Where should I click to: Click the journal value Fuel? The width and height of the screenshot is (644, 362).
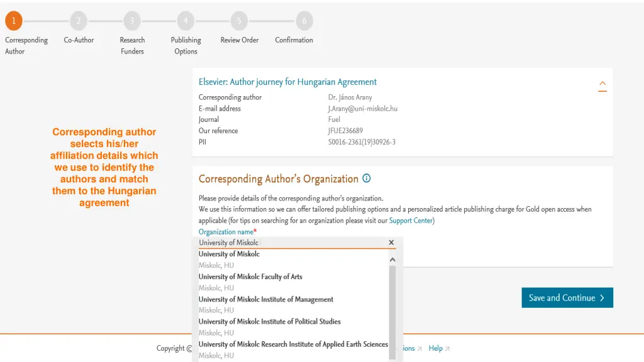pyautogui.click(x=334, y=119)
